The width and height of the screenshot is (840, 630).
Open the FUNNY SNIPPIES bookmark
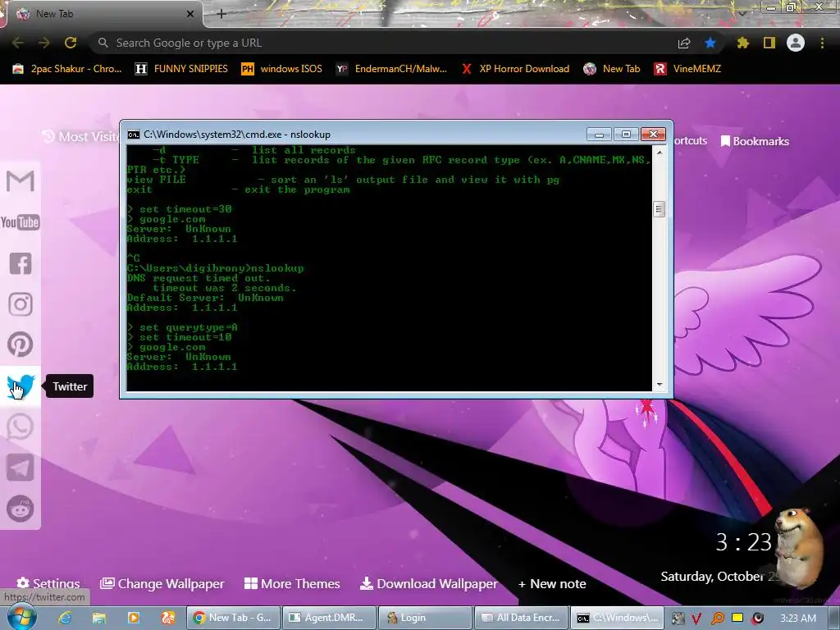[x=181, y=69]
